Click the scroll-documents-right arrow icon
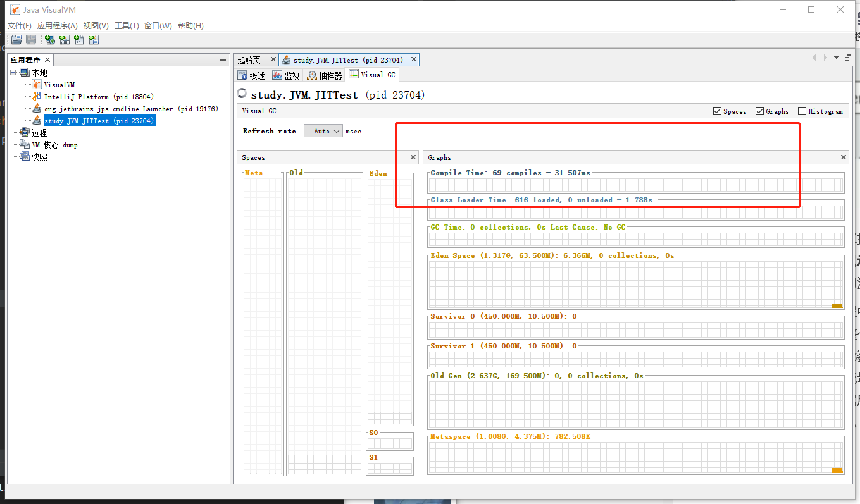Viewport: 860px width, 504px height. point(825,58)
